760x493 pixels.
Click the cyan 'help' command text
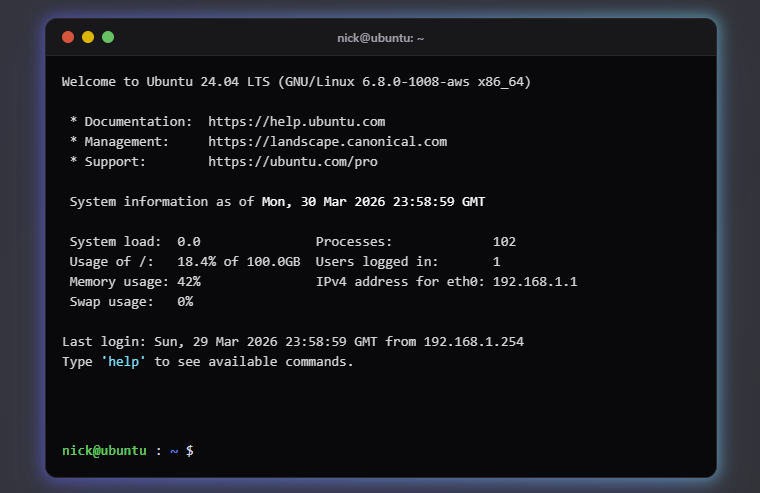123,362
